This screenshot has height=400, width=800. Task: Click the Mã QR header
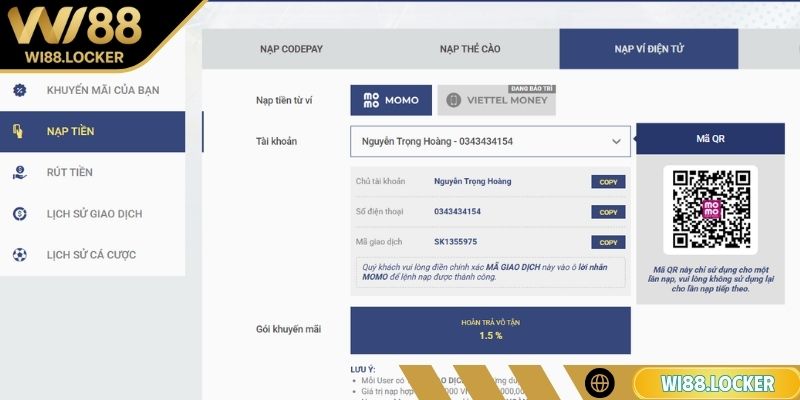[x=710, y=139]
